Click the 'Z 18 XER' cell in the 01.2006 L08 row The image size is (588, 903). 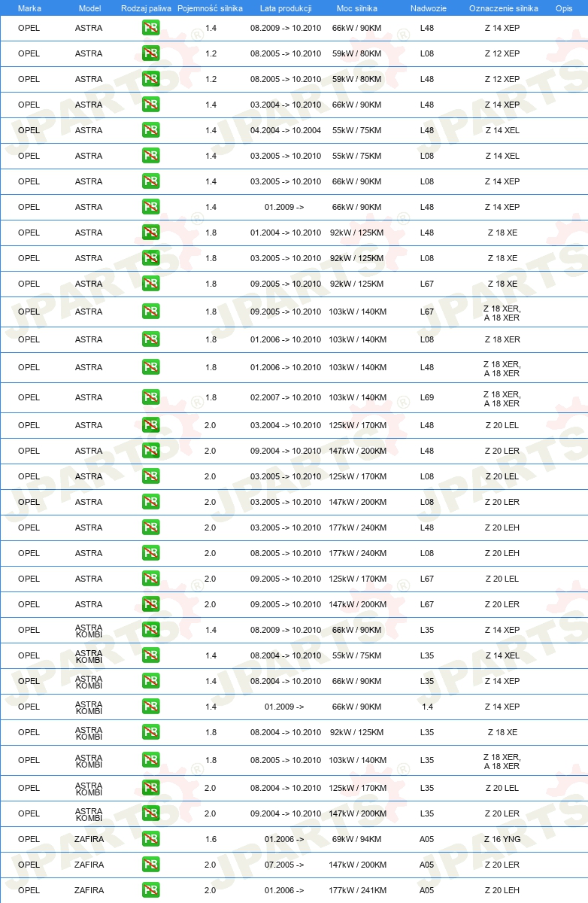click(502, 339)
